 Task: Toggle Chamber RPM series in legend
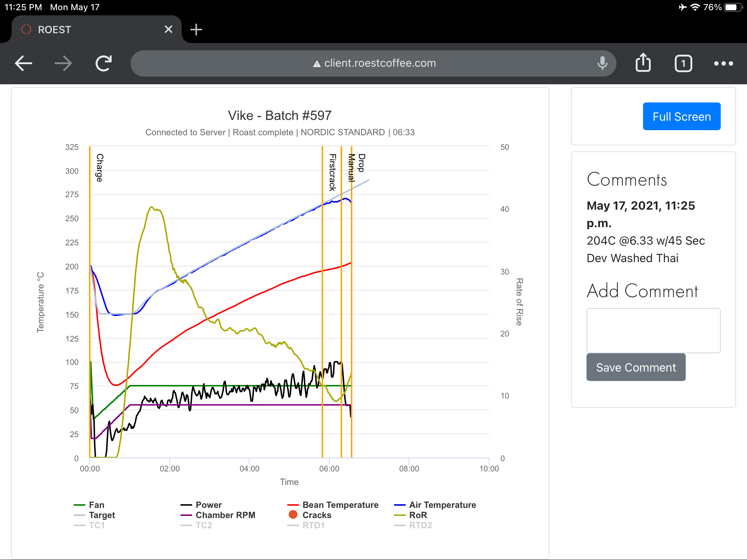[x=218, y=515]
